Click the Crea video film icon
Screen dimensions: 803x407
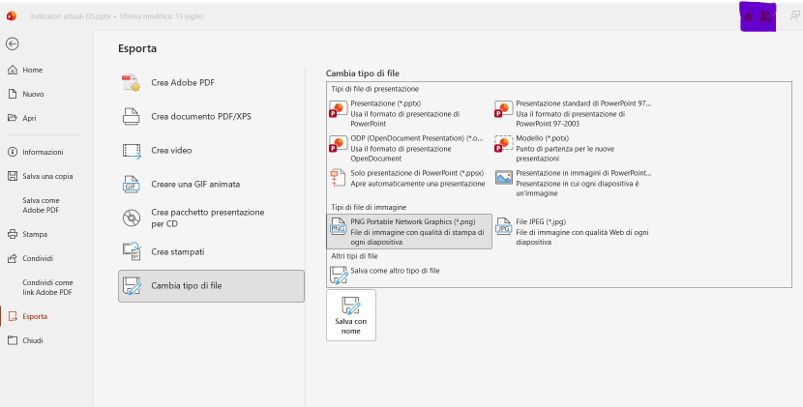tap(132, 151)
